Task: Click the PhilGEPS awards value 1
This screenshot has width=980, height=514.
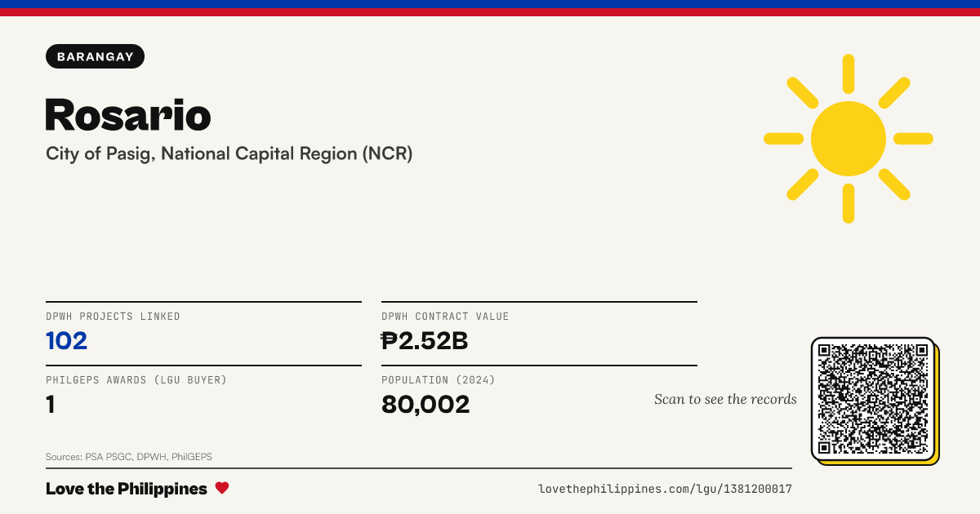Action: [51, 405]
